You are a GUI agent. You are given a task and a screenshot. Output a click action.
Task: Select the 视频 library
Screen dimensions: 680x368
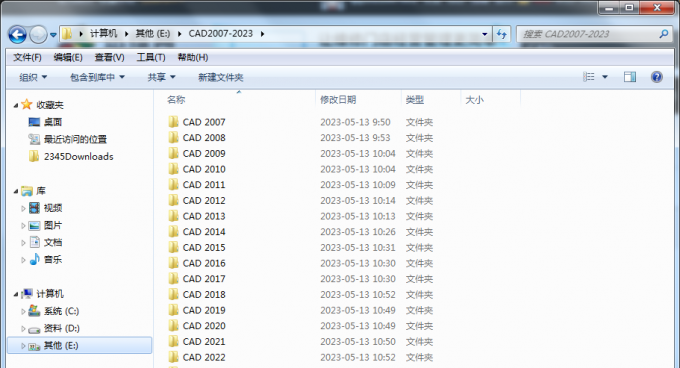click(x=53, y=208)
